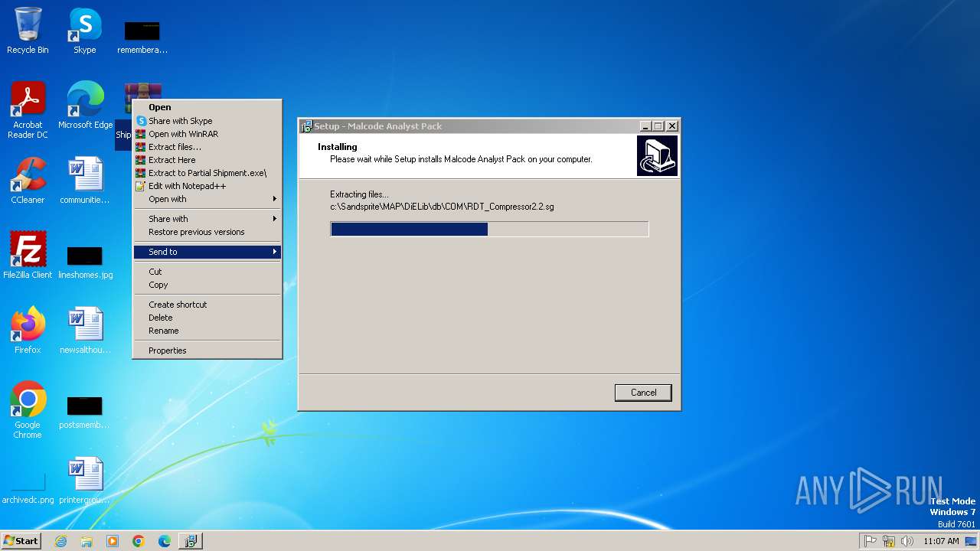Select Cut in the context menu
The image size is (980, 551).
[207, 272]
